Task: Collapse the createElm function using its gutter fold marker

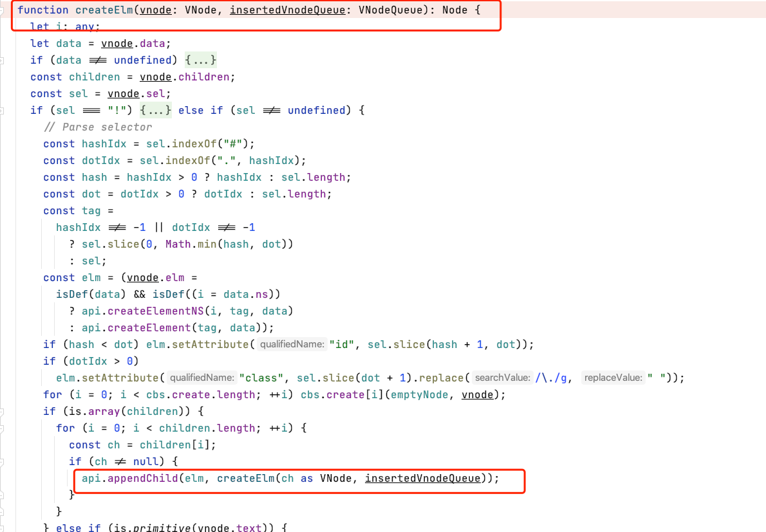Action: [2, 10]
